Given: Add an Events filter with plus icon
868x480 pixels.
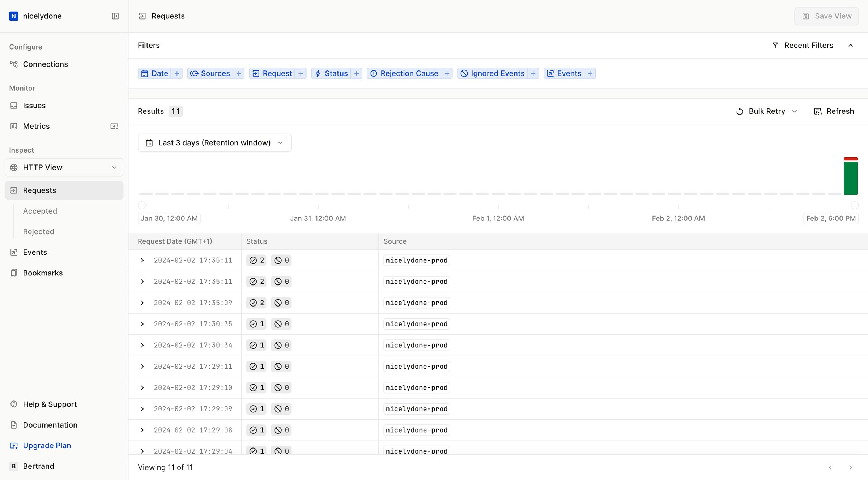Looking at the screenshot, I should [590, 73].
